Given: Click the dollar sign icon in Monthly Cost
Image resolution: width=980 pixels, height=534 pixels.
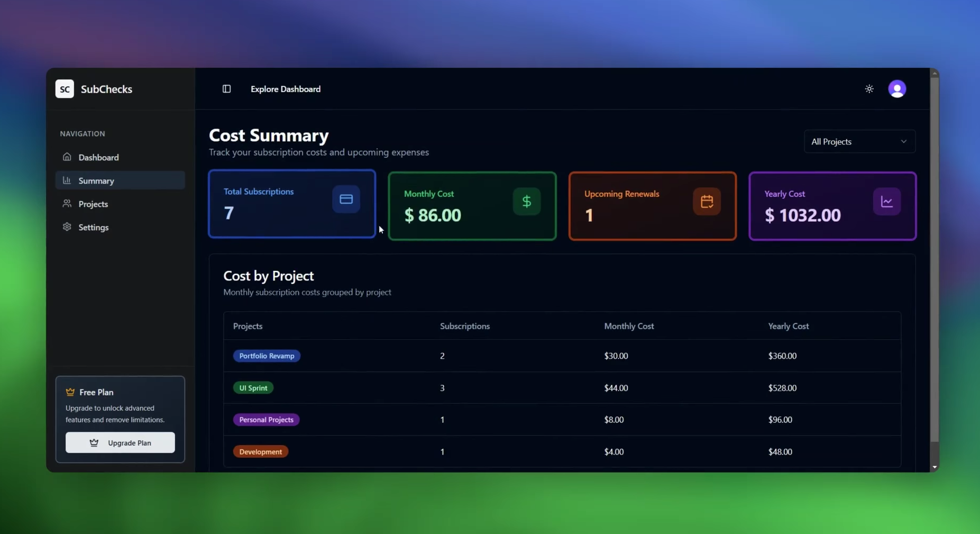Looking at the screenshot, I should tap(526, 202).
